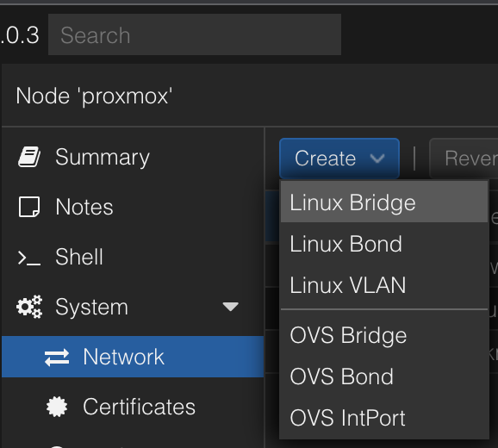Collapse the System tree section arrow
This screenshot has width=498, height=448.
click(230, 307)
